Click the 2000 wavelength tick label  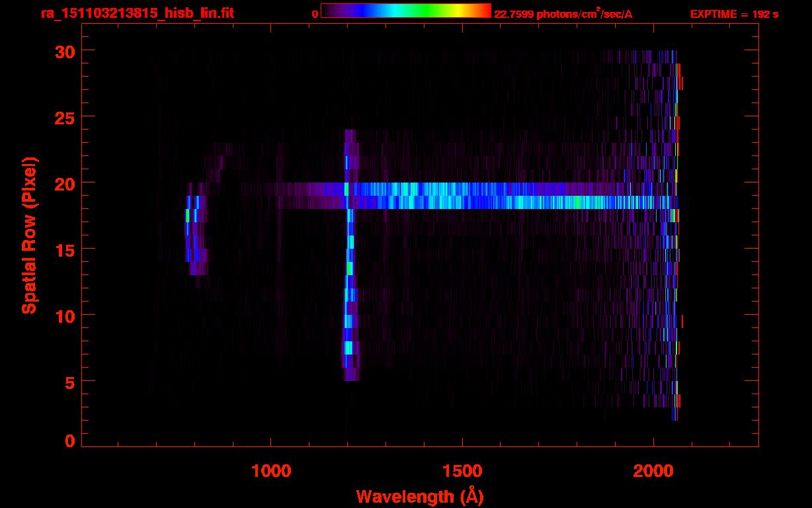click(x=653, y=471)
